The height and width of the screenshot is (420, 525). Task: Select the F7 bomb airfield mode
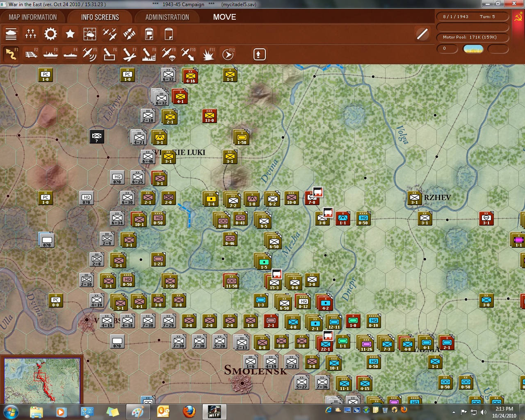(x=129, y=54)
